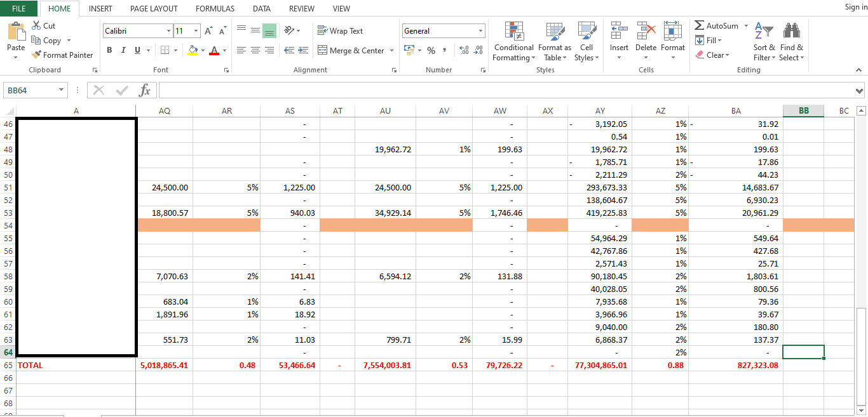Select row 65 header
Image resolution: width=868 pixels, height=417 pixels.
click(8, 366)
